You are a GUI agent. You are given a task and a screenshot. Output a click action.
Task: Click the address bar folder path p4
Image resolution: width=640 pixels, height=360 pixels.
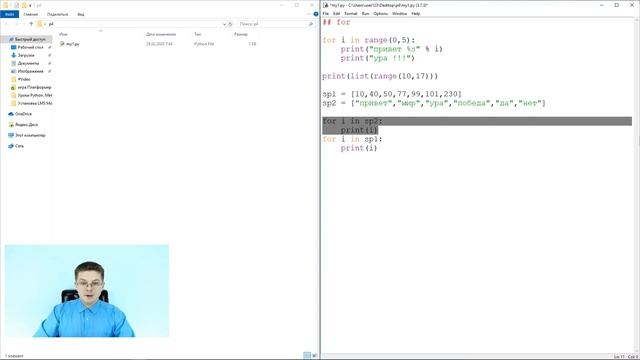pos(51,24)
